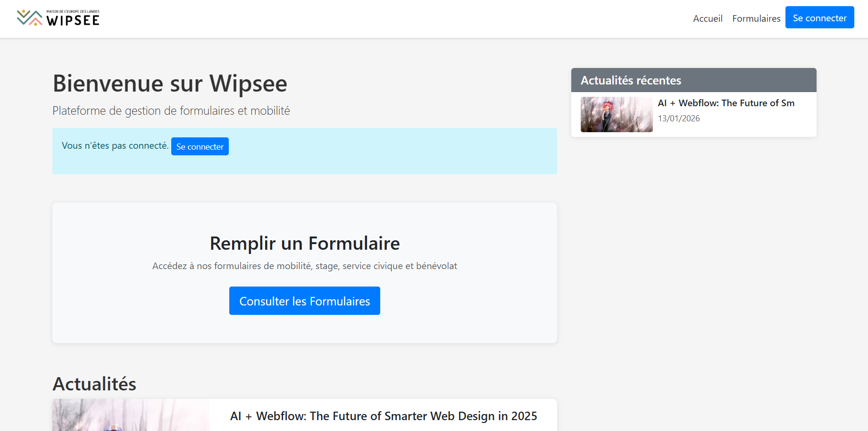Click the news date 13/01/2026
The width and height of the screenshot is (868, 431).
click(x=679, y=118)
